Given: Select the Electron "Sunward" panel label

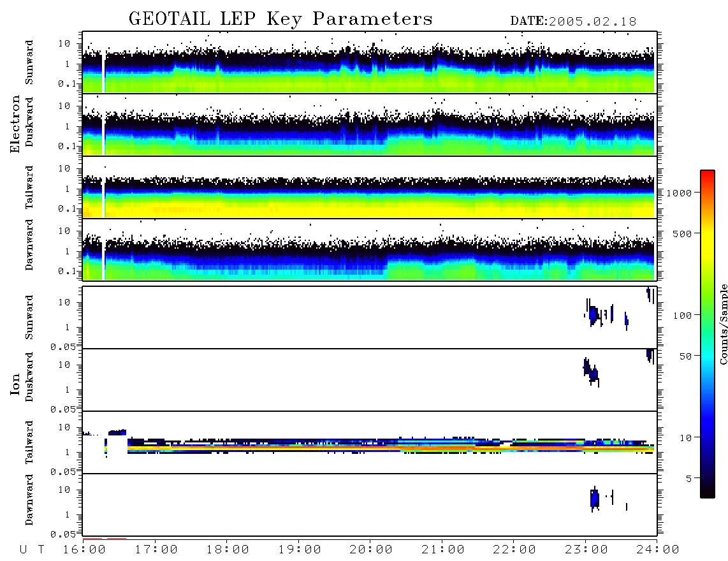Looking at the screenshot, I should click(x=29, y=62).
